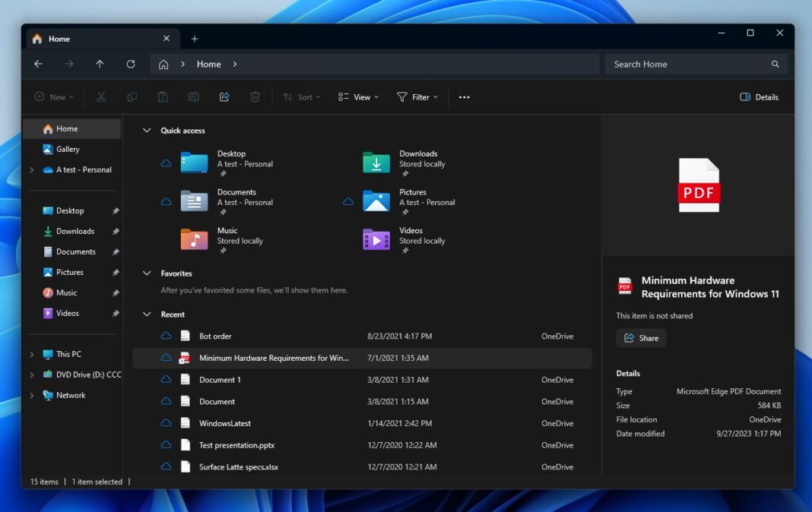This screenshot has height=512, width=812.
Task: Click the Share button in details pane
Action: [641, 338]
